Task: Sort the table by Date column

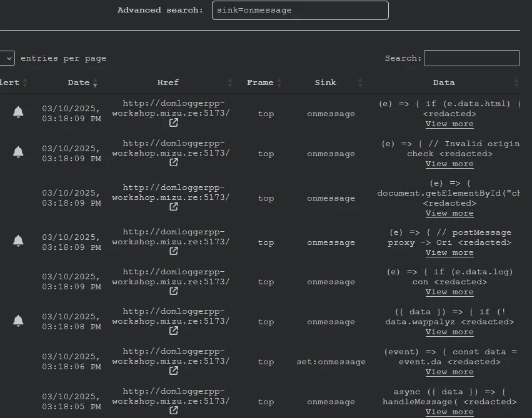Action: 79,82
